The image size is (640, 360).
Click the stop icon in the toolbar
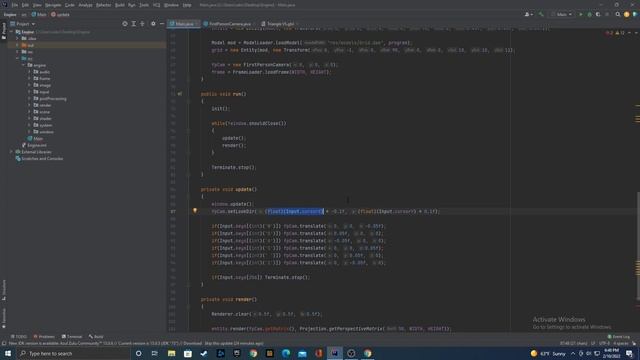coord(607,14)
